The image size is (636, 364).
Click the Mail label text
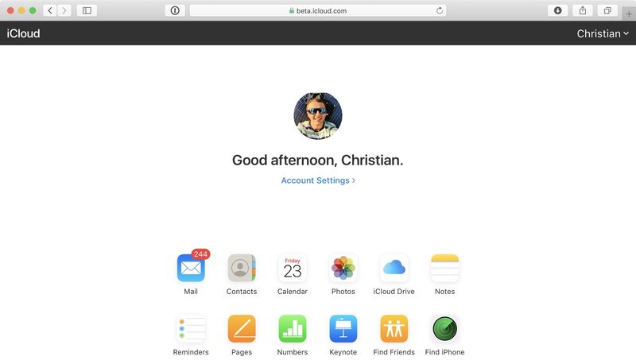(x=191, y=292)
